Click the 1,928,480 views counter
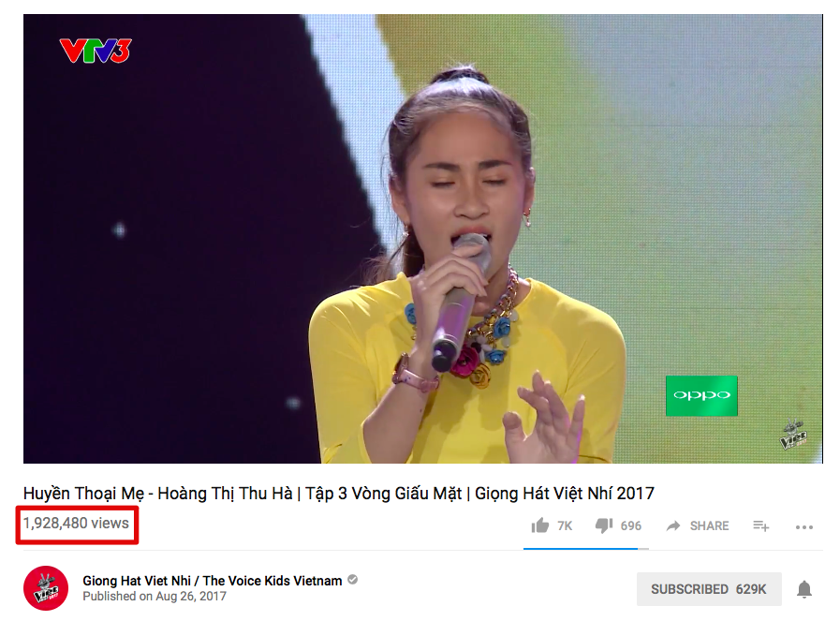The width and height of the screenshot is (840, 621). (x=76, y=524)
